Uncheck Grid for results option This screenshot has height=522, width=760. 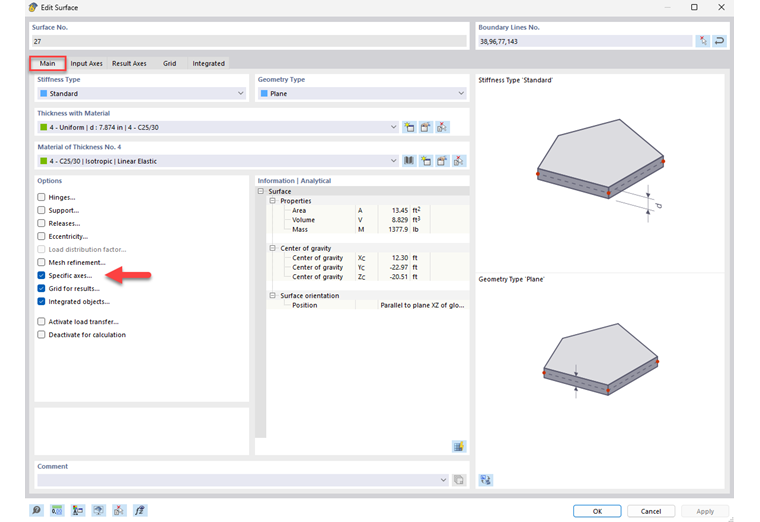(x=41, y=288)
